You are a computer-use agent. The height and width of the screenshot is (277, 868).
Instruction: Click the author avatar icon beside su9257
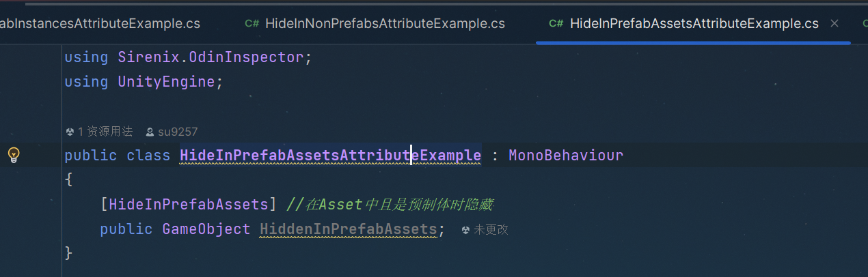click(x=150, y=132)
